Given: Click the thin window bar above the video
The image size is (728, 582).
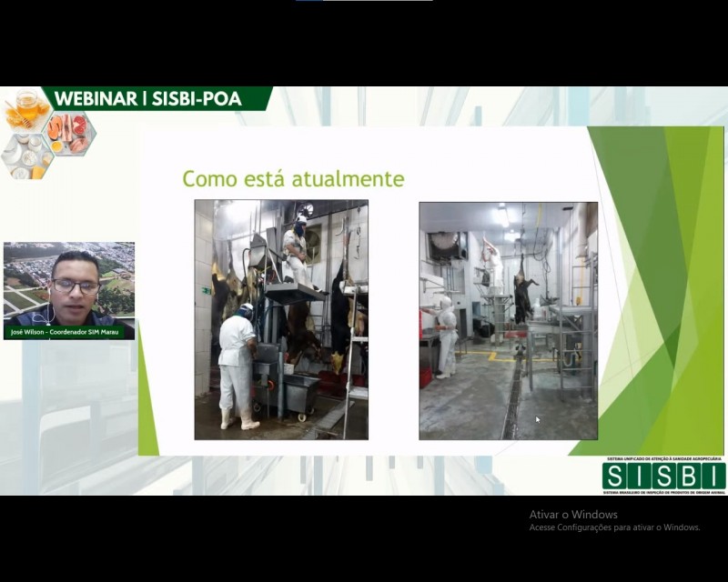Looking at the screenshot, I should (x=364, y=1).
